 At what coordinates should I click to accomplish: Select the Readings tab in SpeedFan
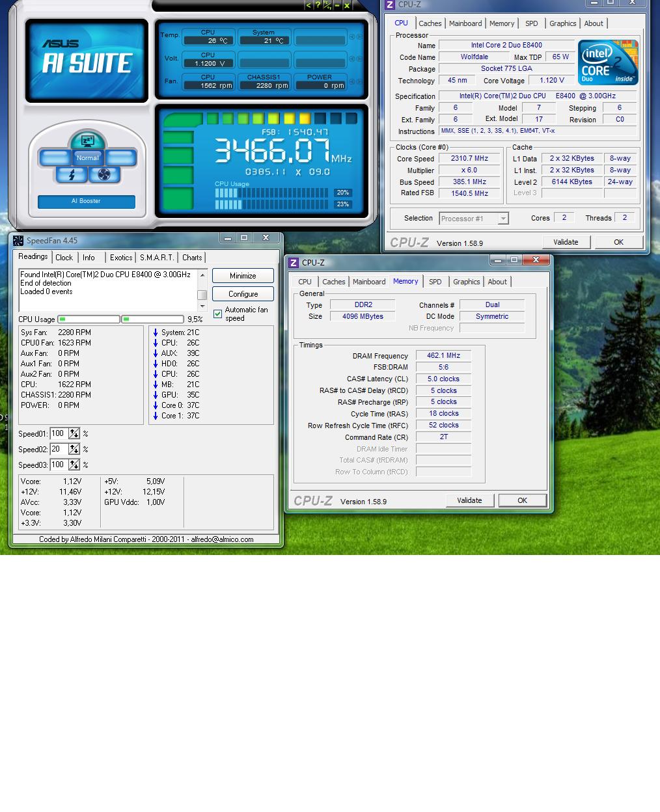[33, 256]
